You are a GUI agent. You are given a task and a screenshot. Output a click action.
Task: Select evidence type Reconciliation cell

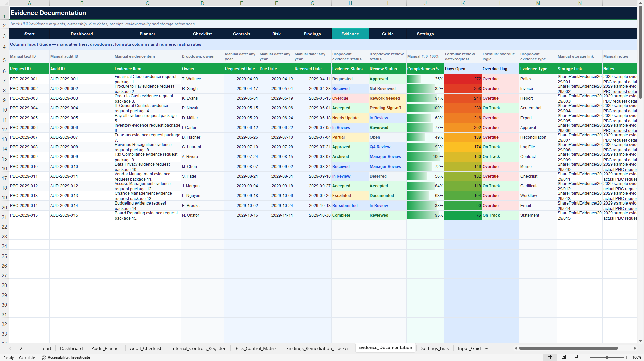(x=538, y=137)
